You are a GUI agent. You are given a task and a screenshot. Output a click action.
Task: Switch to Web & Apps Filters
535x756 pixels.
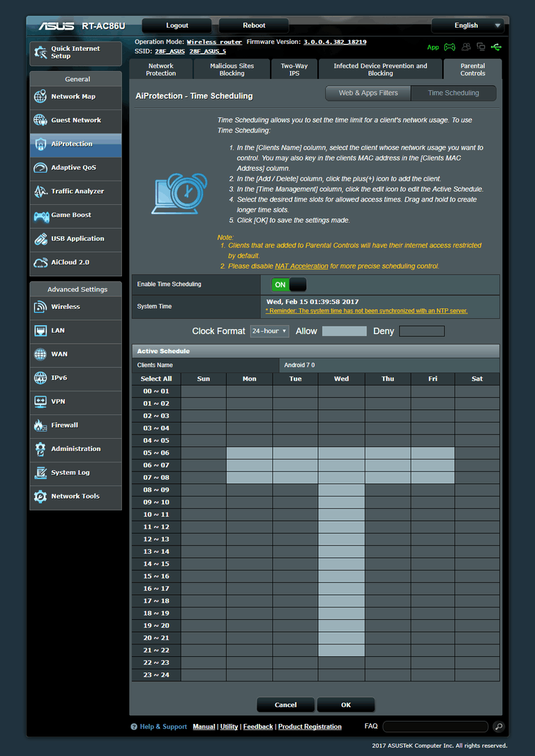coord(368,93)
